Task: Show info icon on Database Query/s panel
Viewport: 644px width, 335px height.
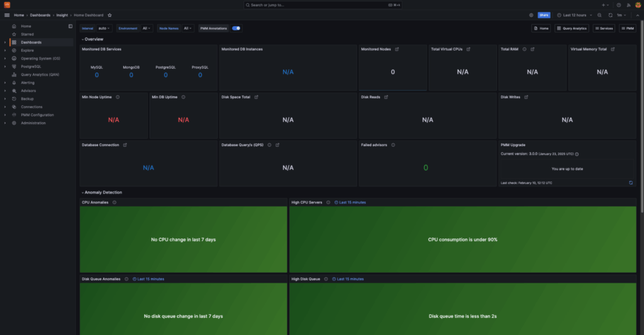Action: [269, 145]
